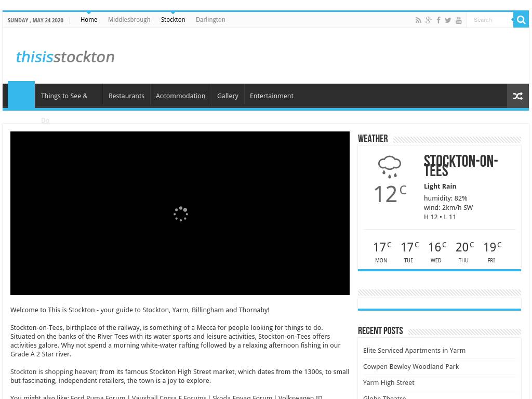
Task: Open the RSS feed icon
Action: point(418,20)
